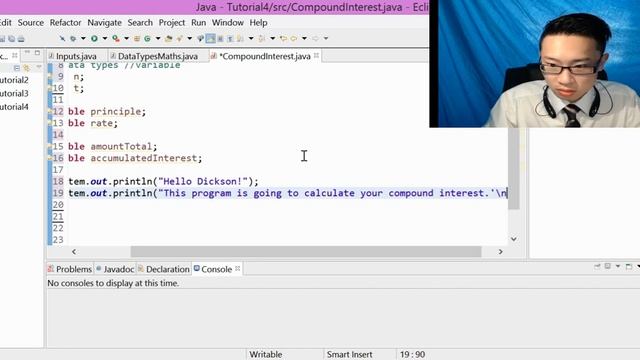This screenshot has width=640, height=360.
Task: Click the Forward navigation arrow icon
Action: tap(315, 38)
